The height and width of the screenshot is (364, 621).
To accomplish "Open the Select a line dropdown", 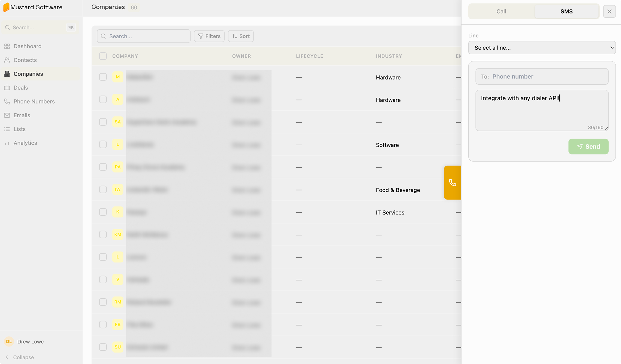I will [x=542, y=48].
